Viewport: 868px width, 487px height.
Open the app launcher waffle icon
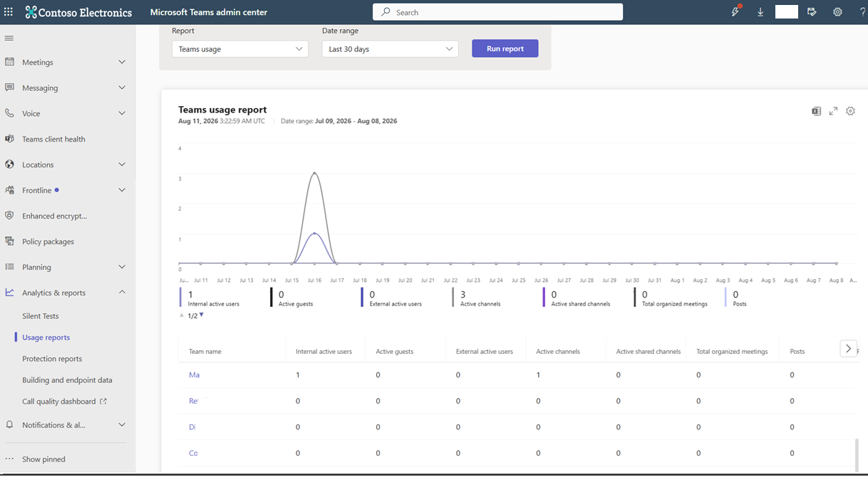point(9,12)
